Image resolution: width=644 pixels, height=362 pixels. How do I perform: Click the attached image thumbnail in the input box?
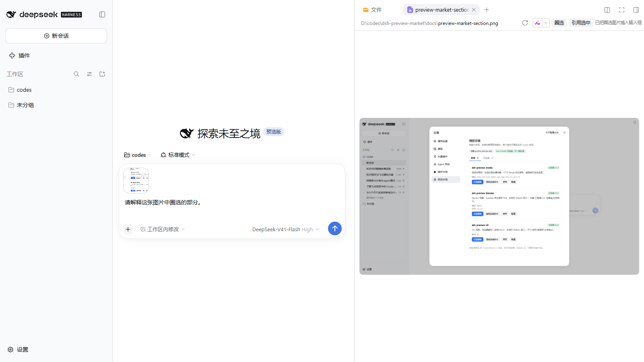click(136, 181)
